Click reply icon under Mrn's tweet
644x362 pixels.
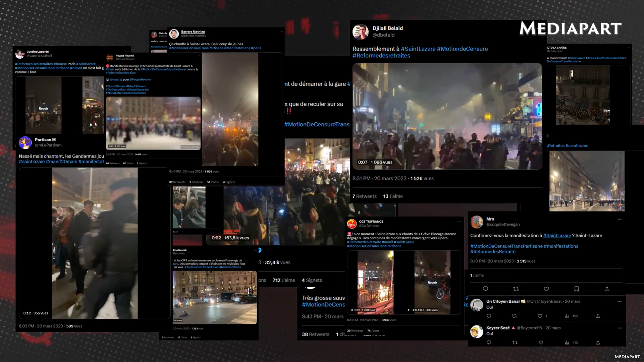coord(485,289)
